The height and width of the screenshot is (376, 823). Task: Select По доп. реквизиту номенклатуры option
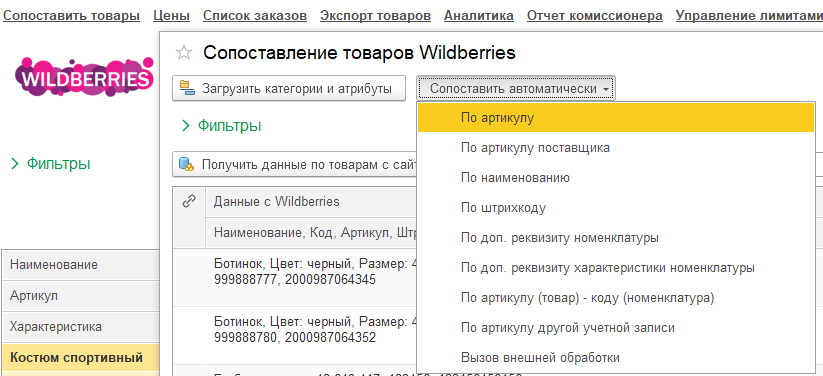pos(616,238)
